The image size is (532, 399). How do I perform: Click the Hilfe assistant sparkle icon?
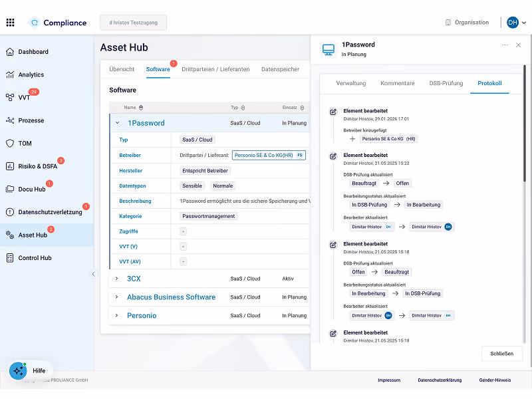[18, 370]
